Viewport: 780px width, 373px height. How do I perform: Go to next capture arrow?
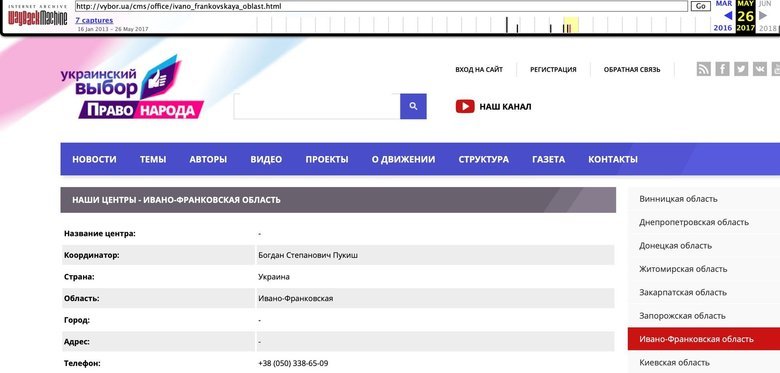click(763, 15)
